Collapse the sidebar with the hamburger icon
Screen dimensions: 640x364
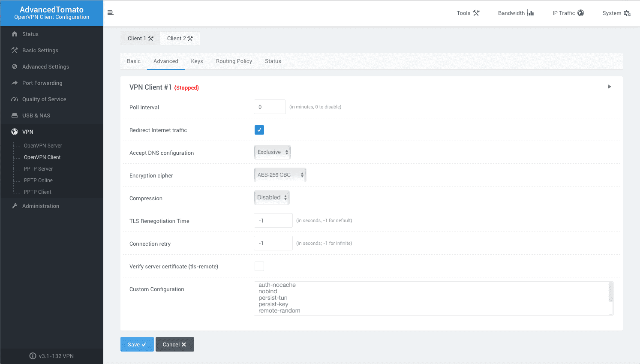point(111,13)
